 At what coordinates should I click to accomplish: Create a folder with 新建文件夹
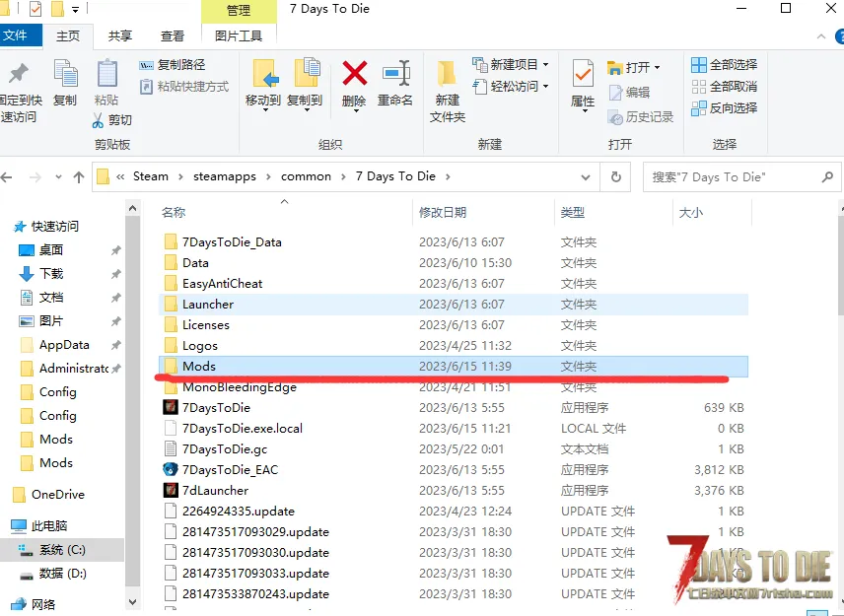(448, 92)
